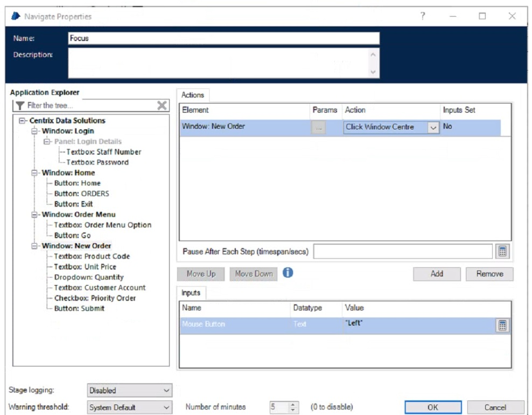Collapse the Window: Login tree node
532x415 pixels.
[x=35, y=131]
